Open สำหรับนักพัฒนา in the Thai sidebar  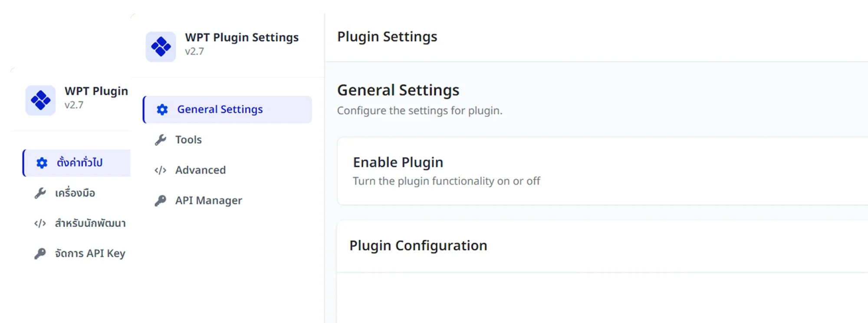77,224
